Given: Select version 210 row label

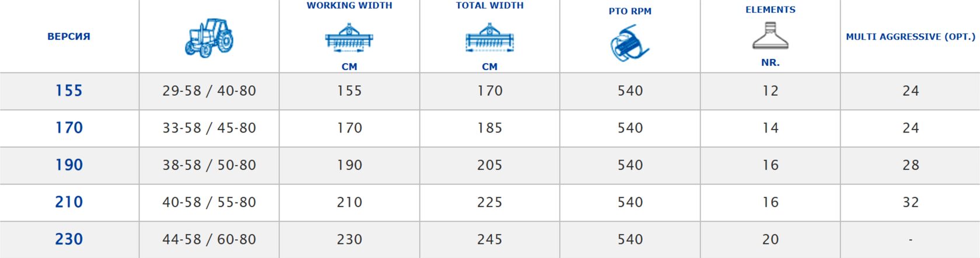Looking at the screenshot, I should tap(69, 202).
